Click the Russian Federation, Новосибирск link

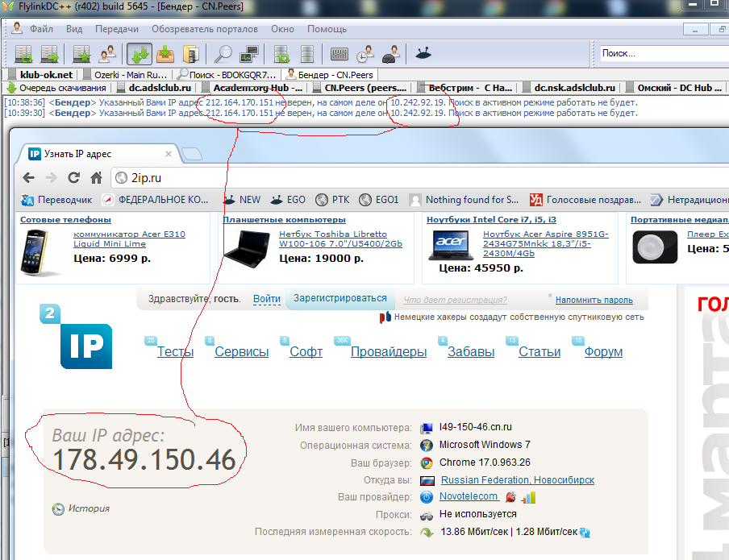click(518, 480)
